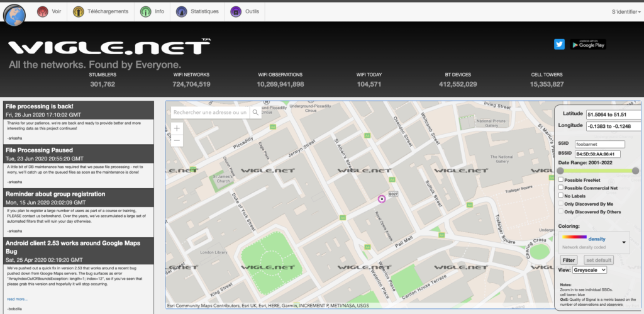The height and width of the screenshot is (314, 644).
Task: Click the WiGLE globe logo icon
Action: click(x=14, y=14)
